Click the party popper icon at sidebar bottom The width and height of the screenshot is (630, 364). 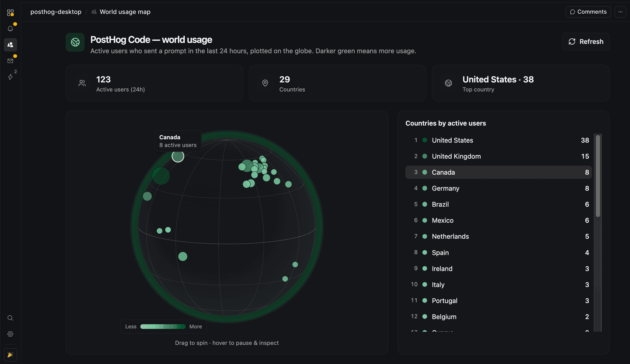10,355
